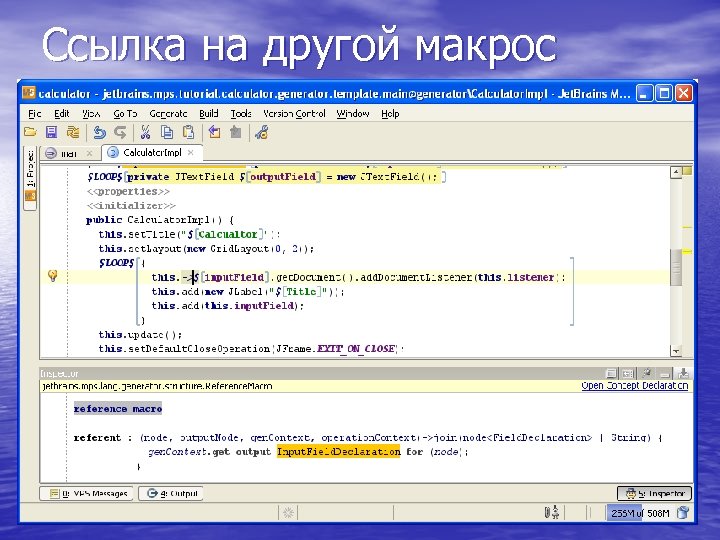The image size is (720, 540).
Task: Click the Copy toolbar icon
Action: pos(167,132)
